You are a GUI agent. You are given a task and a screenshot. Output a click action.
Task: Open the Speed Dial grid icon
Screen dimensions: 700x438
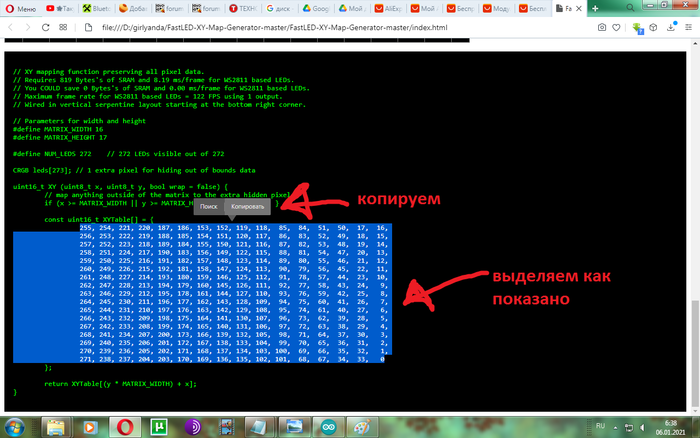tap(63, 27)
